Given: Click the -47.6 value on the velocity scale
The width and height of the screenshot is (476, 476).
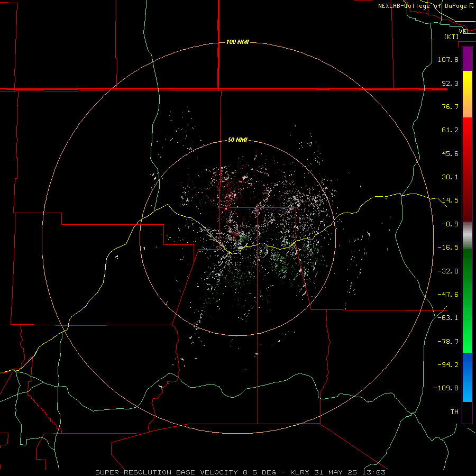Looking at the screenshot, I should [x=448, y=295].
